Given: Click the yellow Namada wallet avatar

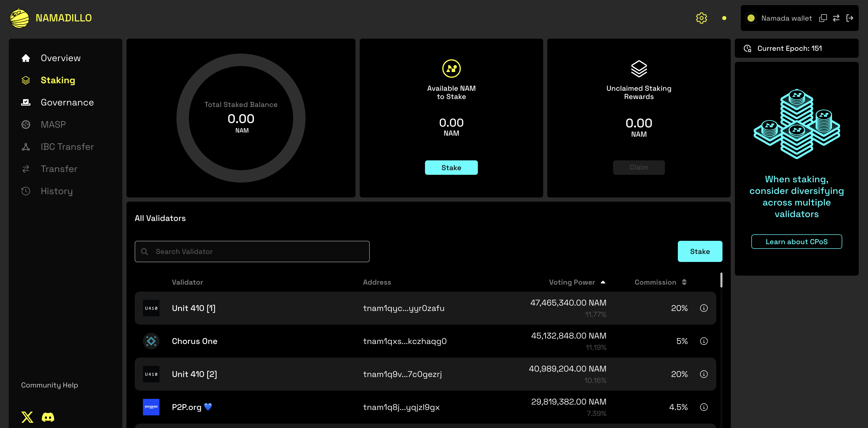Looking at the screenshot, I should pyautogui.click(x=751, y=18).
